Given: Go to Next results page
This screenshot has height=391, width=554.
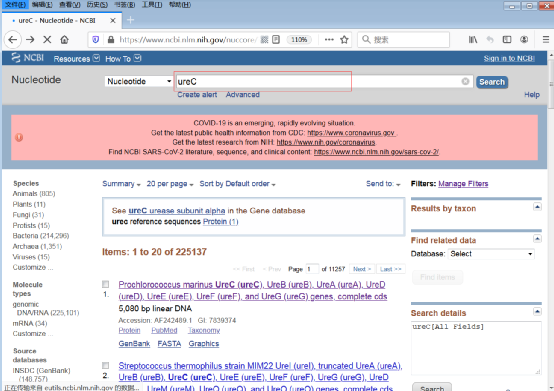Looking at the screenshot, I should (362, 269).
